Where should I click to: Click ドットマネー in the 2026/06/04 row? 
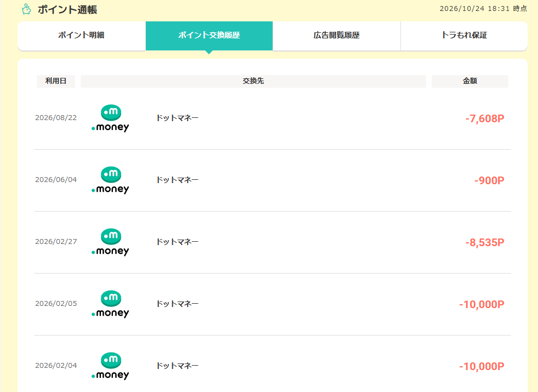tap(177, 180)
